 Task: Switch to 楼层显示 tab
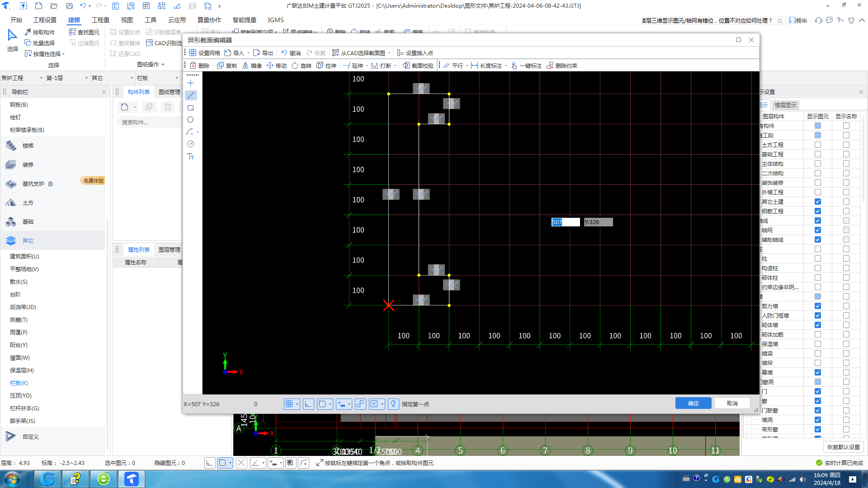click(785, 105)
